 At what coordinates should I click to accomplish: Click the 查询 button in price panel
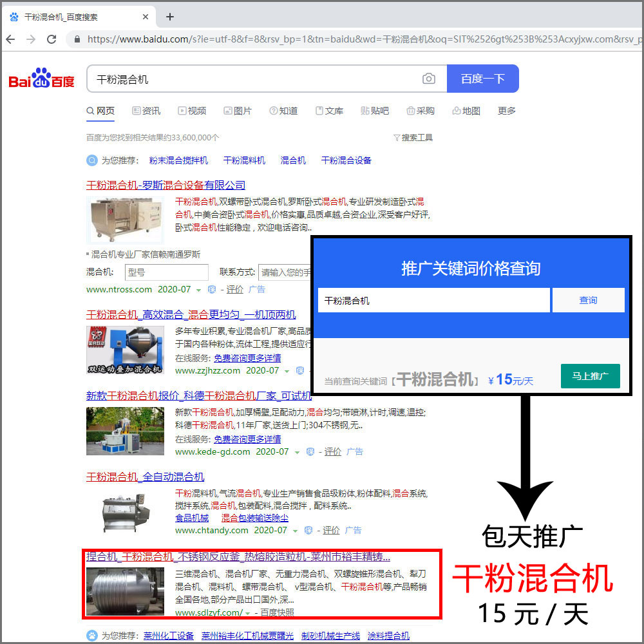588,300
